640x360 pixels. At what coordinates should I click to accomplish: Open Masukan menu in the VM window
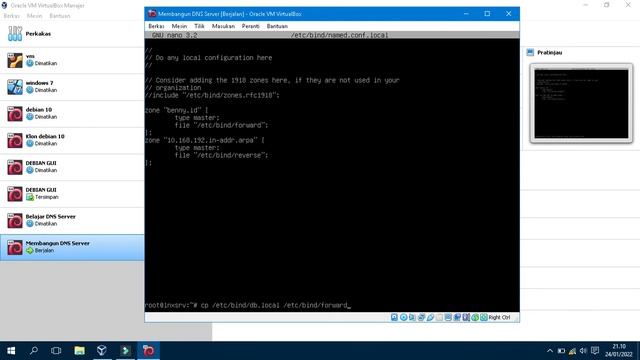coord(223,26)
